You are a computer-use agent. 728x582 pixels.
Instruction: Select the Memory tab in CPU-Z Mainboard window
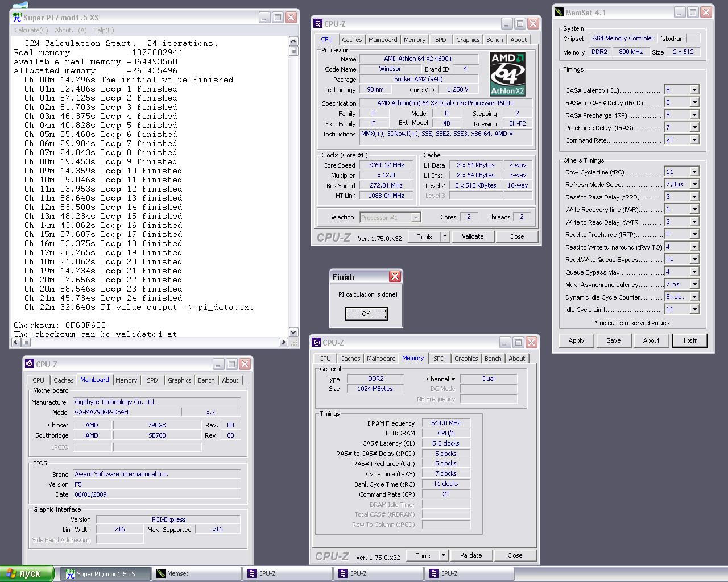[x=126, y=380]
